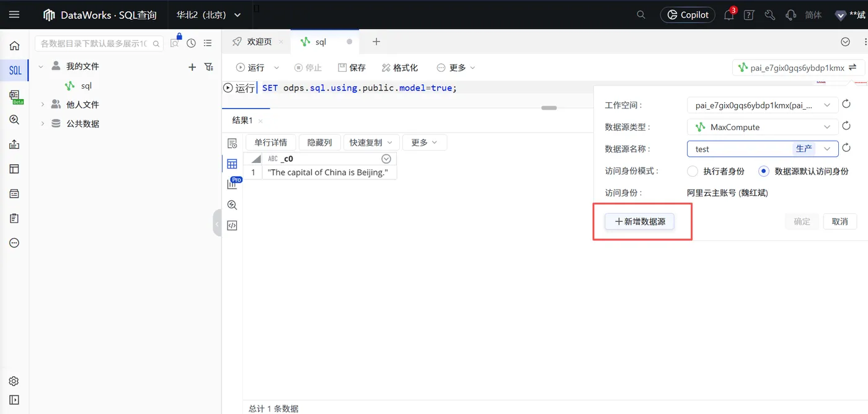
Task: Open the more (ellipsis) sidebar icon
Action: pyautogui.click(x=14, y=243)
